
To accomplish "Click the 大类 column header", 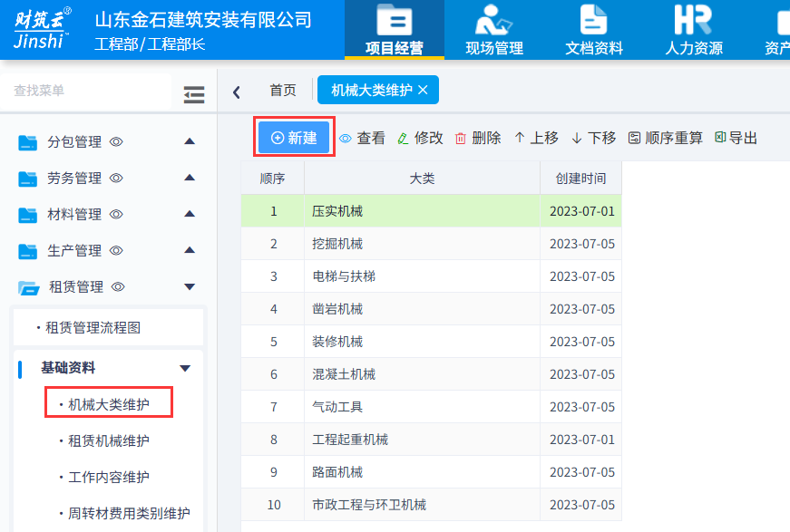I will [422, 179].
